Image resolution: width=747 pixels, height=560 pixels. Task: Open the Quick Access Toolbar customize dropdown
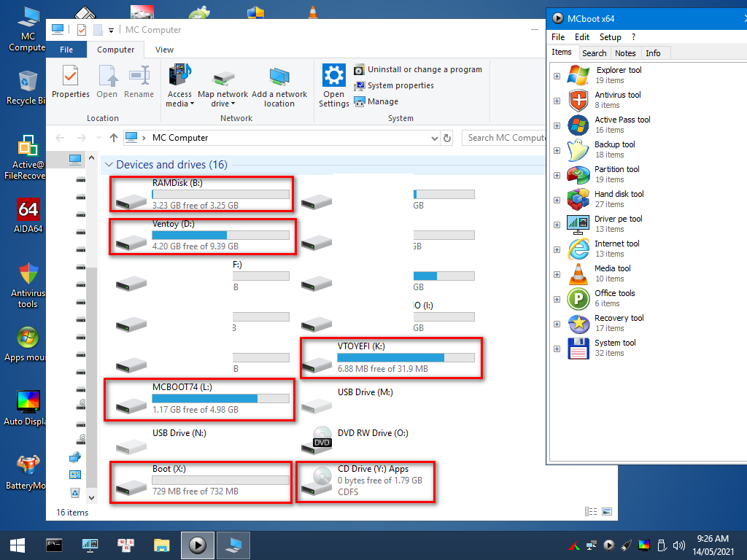(111, 31)
